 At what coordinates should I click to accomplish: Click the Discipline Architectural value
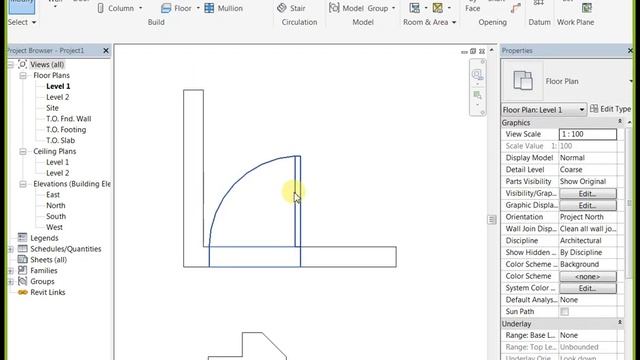(588, 241)
